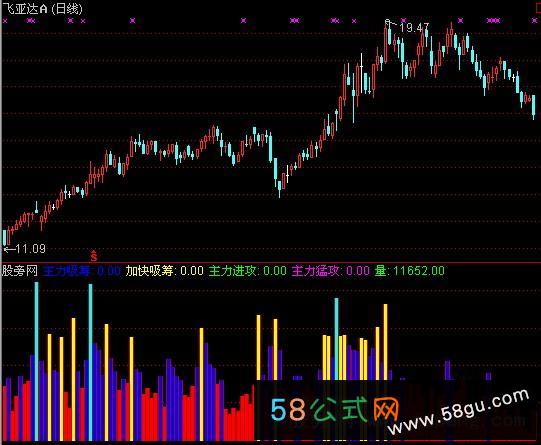This screenshot has width=541, height=445.
Task: Select the 19.47 high price marker
Action: (414, 27)
